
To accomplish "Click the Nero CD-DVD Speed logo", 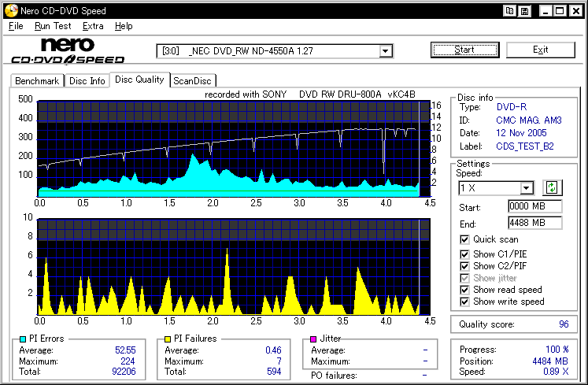I will 68,50.
